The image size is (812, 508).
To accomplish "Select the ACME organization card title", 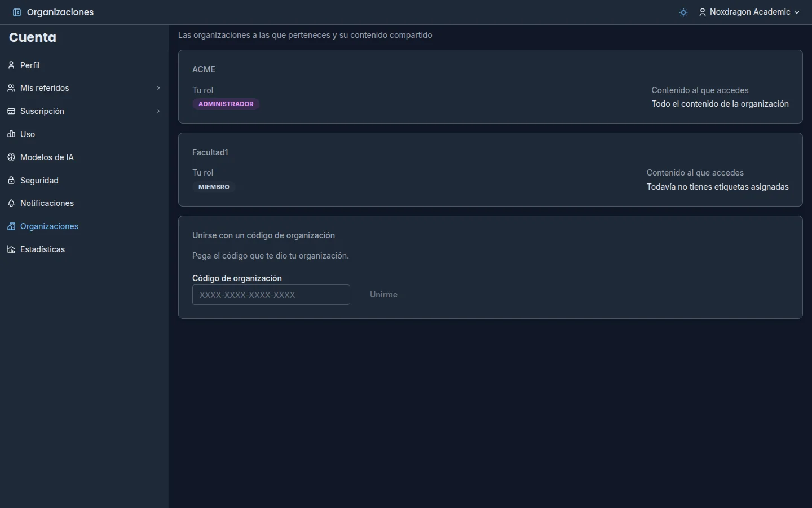I will click(204, 69).
